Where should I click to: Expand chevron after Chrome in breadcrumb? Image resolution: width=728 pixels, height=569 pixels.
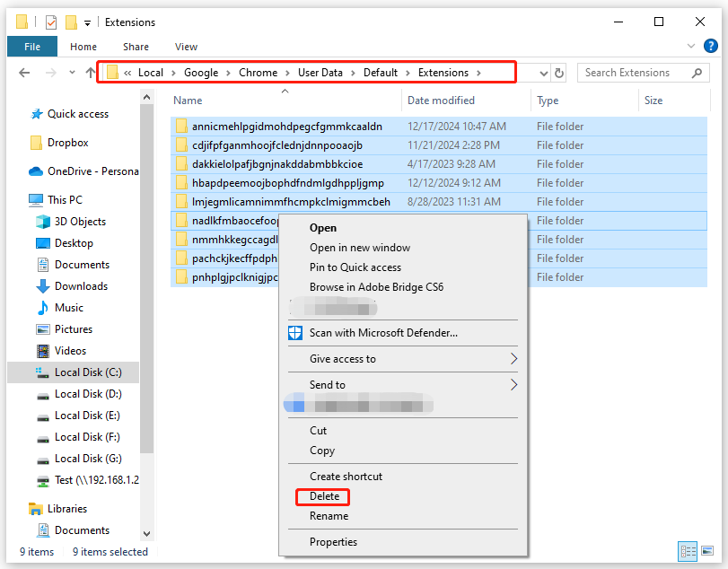287,73
